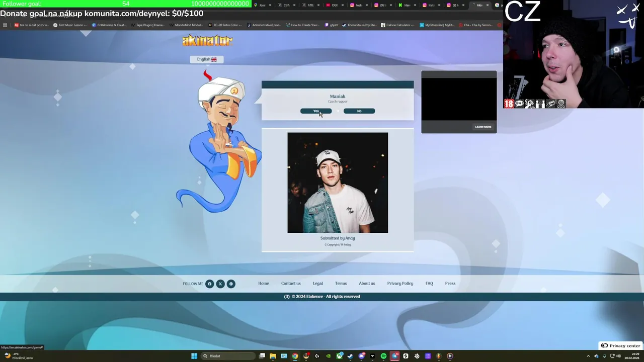This screenshot has width=644, height=362.
Task: Open the 'RC-20 Retro Color' bookmark
Action: click(225, 25)
